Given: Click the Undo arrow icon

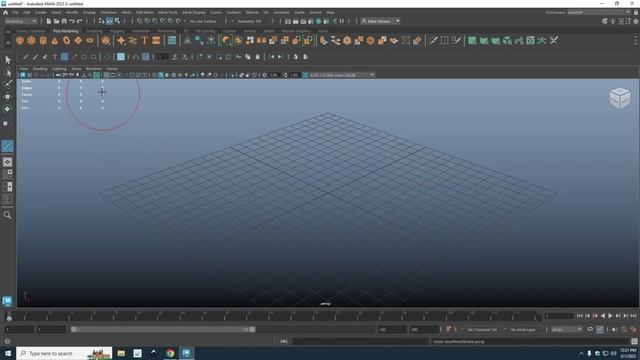Looking at the screenshot, I should click(x=72, y=21).
